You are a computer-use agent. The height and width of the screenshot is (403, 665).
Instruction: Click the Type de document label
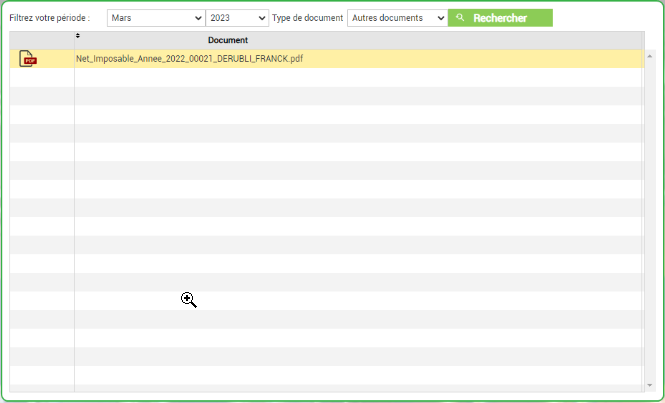307,18
